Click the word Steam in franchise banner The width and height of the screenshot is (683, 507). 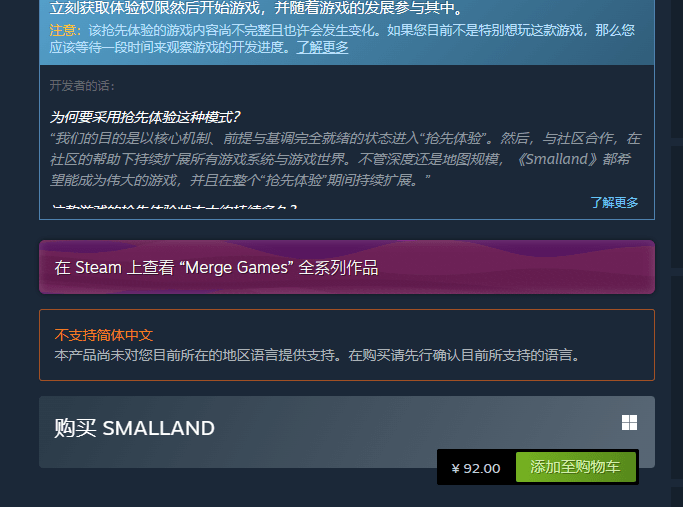tap(98, 267)
